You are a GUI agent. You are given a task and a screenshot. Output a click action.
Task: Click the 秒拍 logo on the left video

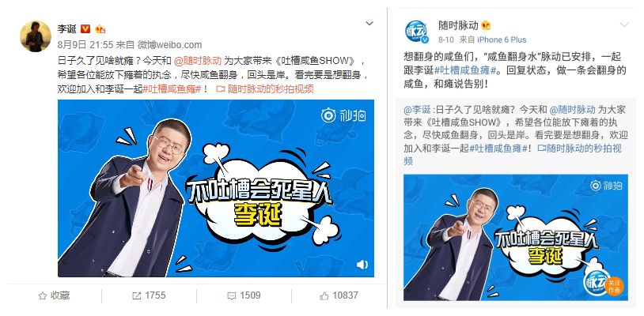click(x=343, y=115)
